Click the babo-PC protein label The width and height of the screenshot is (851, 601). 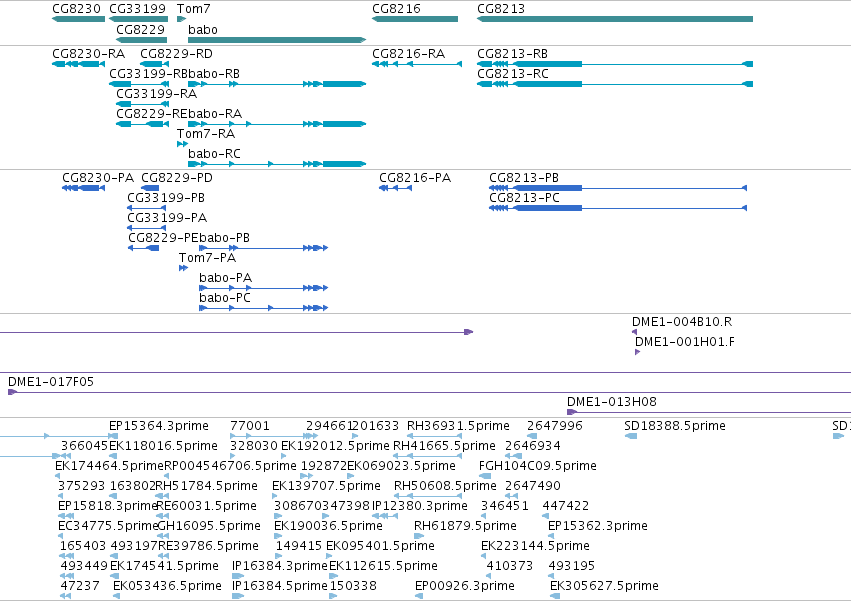coord(225,298)
